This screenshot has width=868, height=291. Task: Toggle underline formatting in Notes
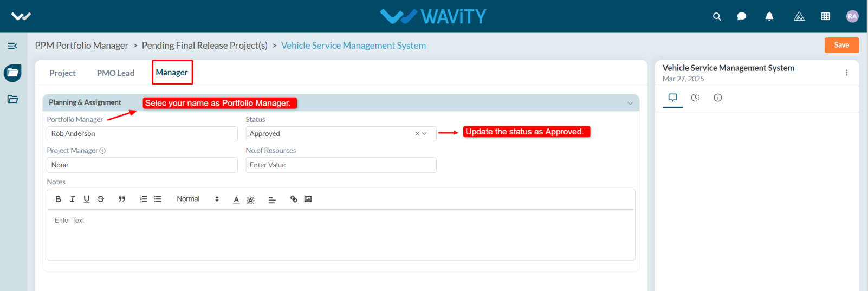[x=86, y=199]
